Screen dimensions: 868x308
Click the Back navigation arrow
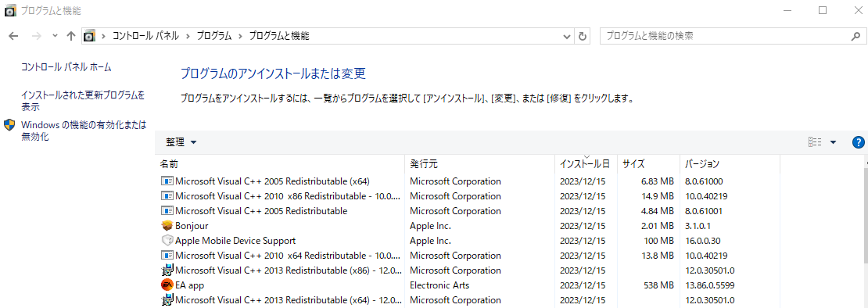point(14,36)
